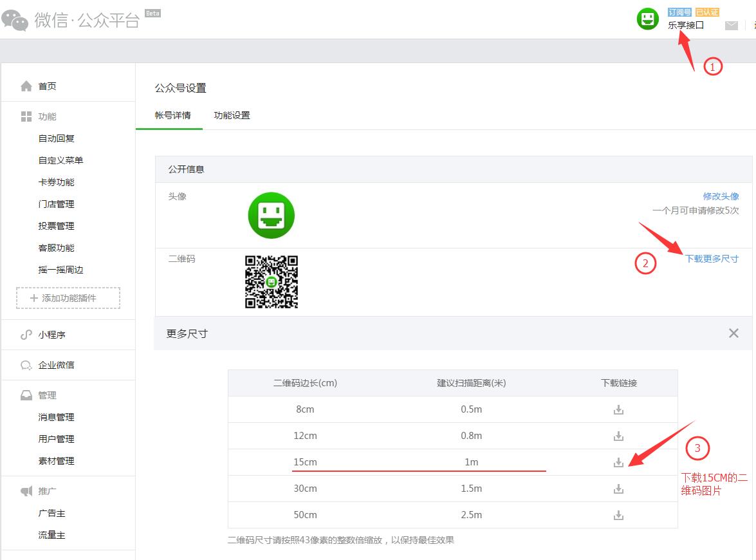Open 小程序 section in sidebar
756x560 pixels.
tap(51, 335)
